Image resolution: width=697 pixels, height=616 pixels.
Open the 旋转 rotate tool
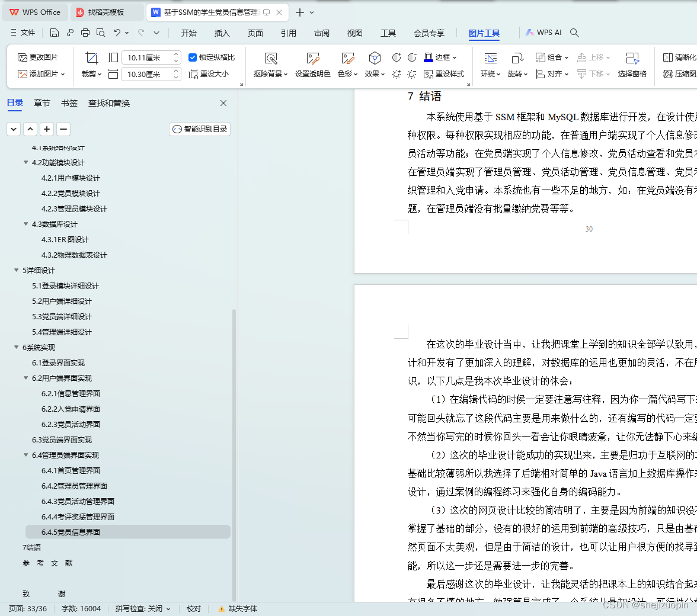[x=517, y=65]
